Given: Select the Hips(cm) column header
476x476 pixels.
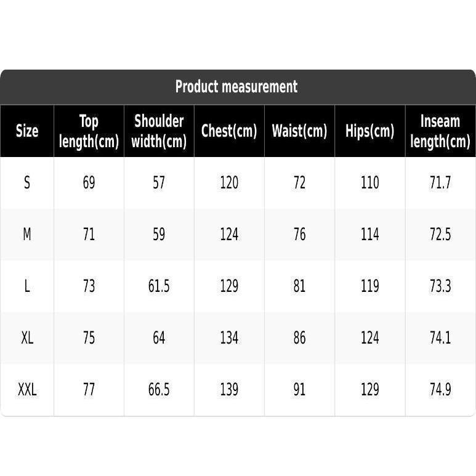Looking at the screenshot, I should 369,131.
